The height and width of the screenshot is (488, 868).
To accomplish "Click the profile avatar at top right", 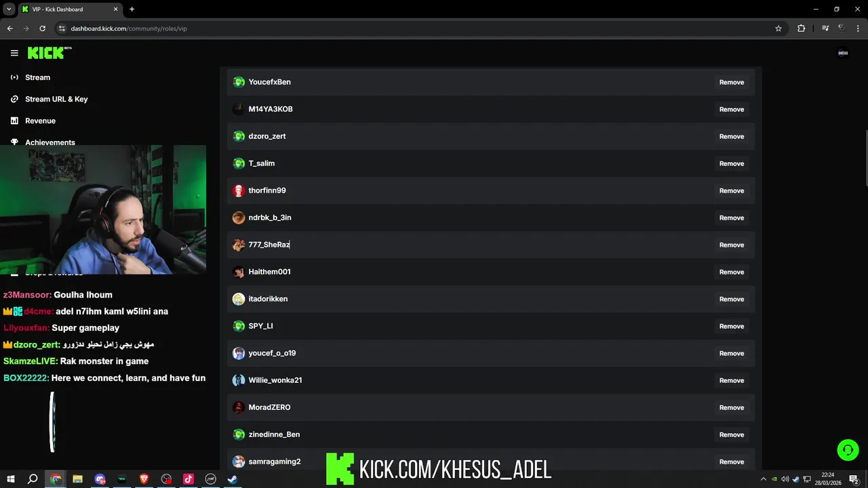I will (843, 53).
